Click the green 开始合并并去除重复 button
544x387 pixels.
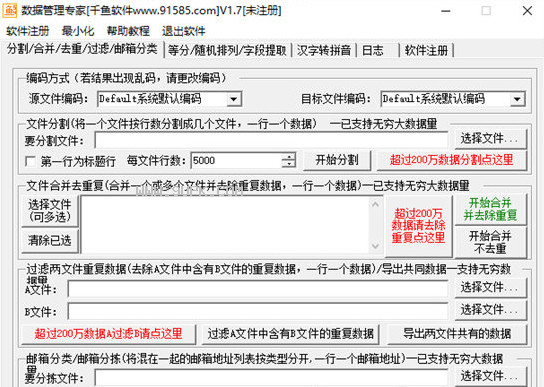[491, 209]
